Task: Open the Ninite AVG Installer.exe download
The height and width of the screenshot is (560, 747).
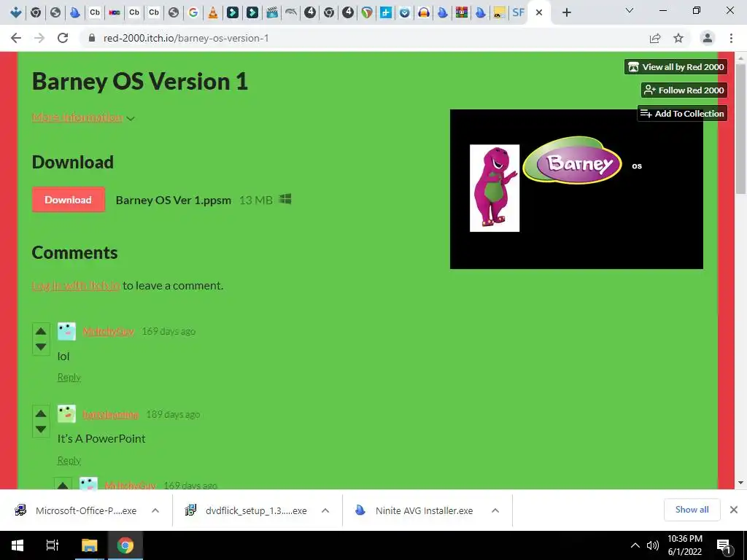Action: click(x=415, y=510)
